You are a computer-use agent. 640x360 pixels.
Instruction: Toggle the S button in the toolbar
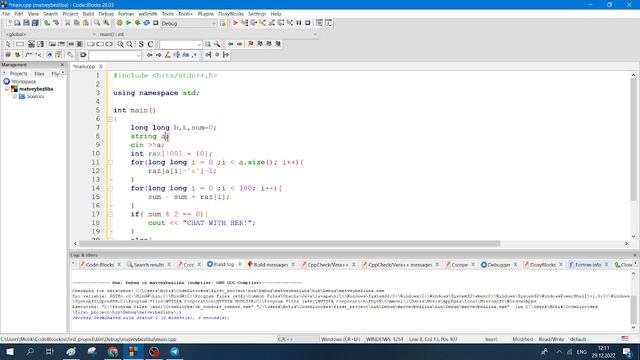tap(141, 44)
